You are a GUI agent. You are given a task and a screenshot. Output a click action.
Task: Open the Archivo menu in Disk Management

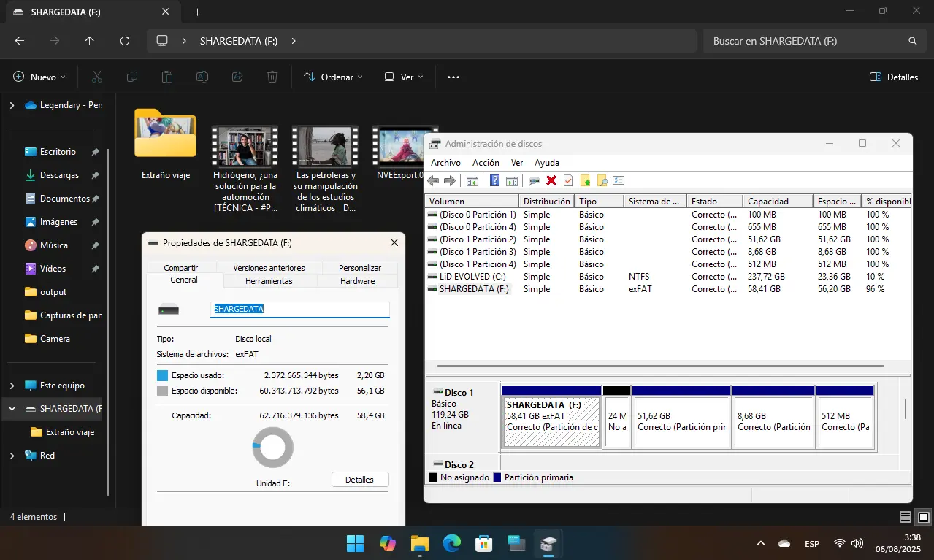coord(445,163)
